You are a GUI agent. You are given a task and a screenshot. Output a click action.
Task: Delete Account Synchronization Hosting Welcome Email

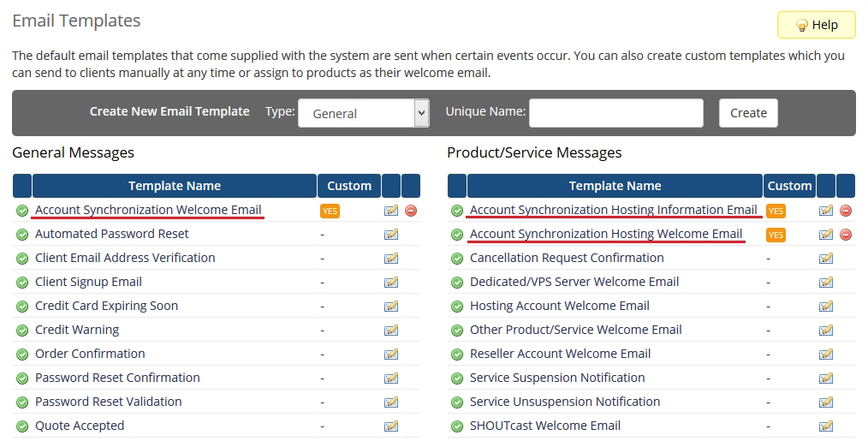point(846,235)
